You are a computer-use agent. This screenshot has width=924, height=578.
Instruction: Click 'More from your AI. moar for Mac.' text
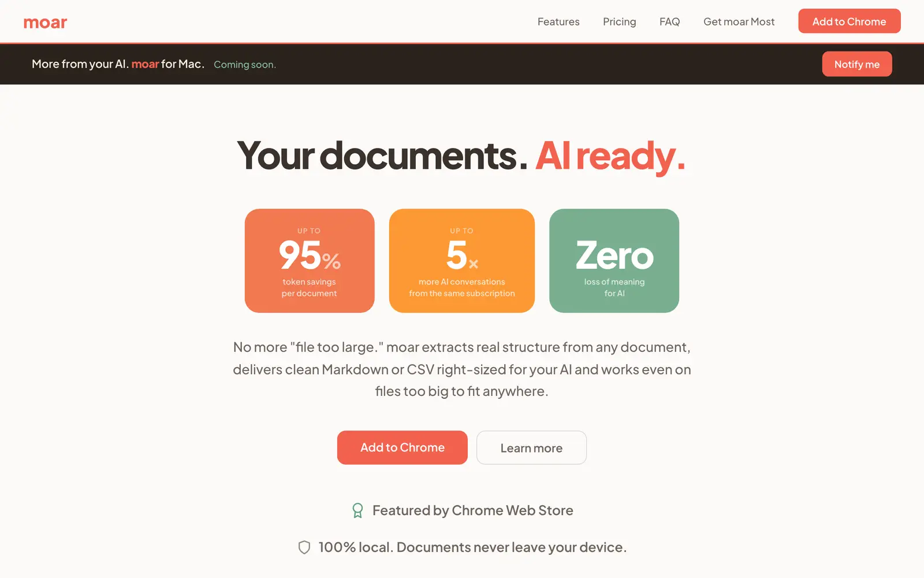(x=118, y=64)
